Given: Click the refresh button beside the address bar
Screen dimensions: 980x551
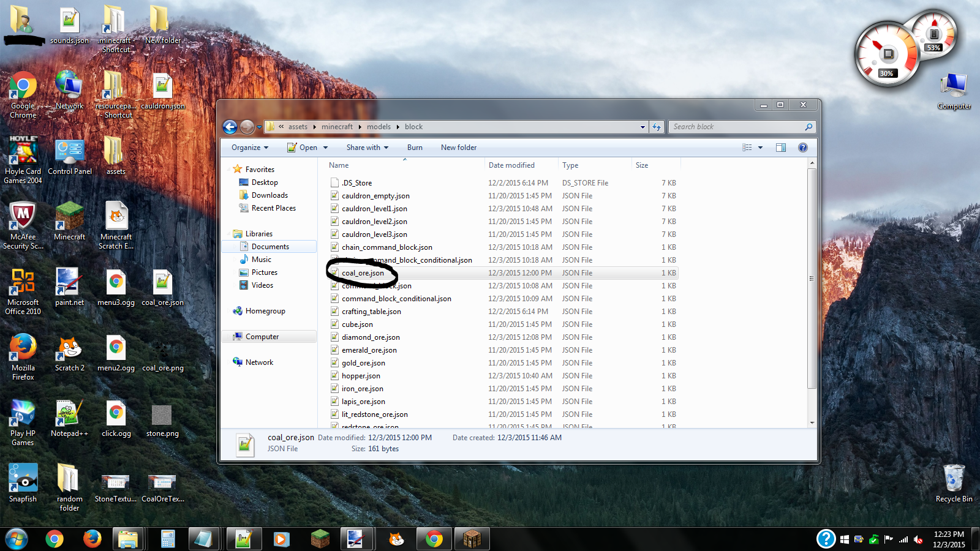Looking at the screenshot, I should point(657,127).
